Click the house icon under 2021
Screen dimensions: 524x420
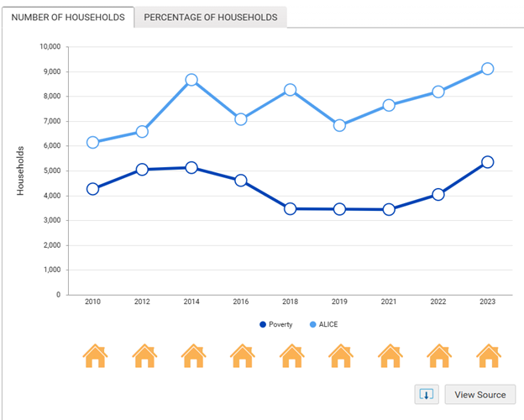pos(390,356)
